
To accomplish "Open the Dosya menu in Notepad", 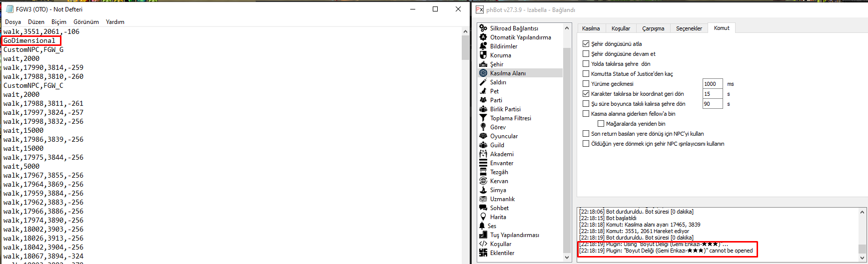I will point(13,22).
